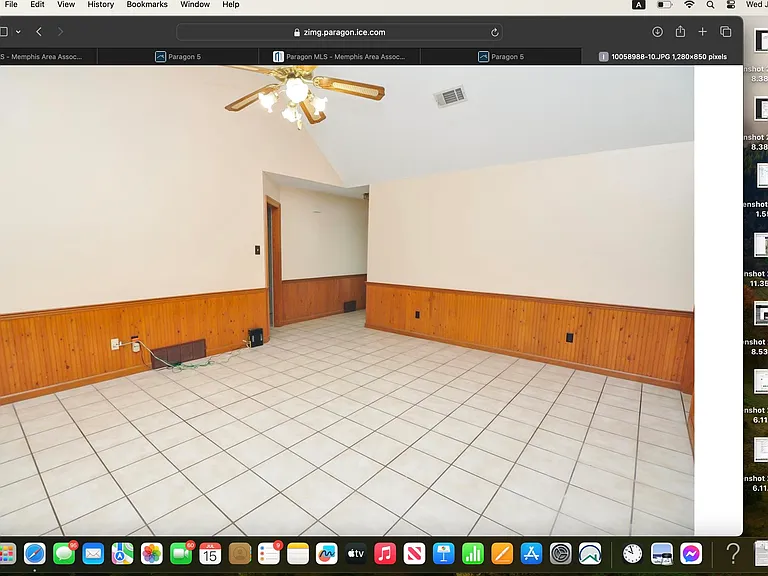Click the room photo with ceiling fan
This screenshot has height=576, width=768.
tap(347, 300)
